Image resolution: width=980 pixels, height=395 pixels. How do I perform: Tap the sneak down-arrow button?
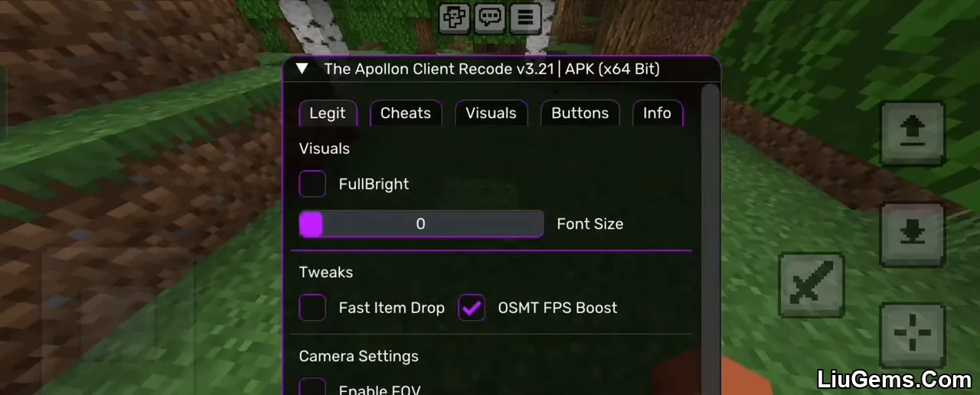(x=912, y=235)
